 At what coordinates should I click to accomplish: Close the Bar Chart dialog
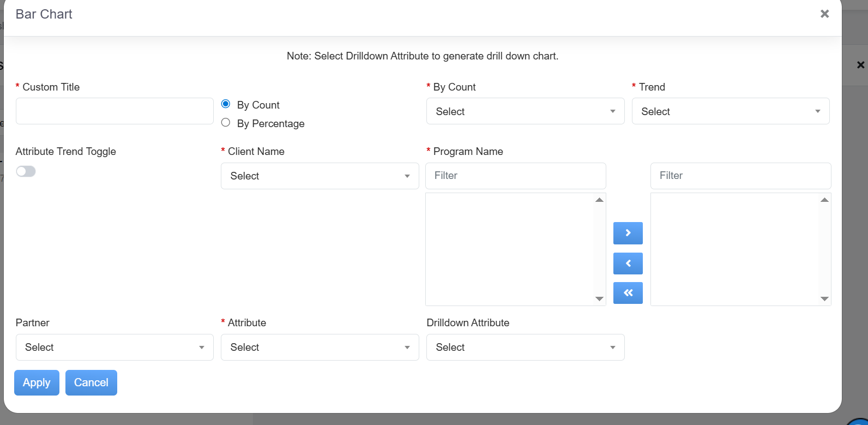pyautogui.click(x=824, y=14)
